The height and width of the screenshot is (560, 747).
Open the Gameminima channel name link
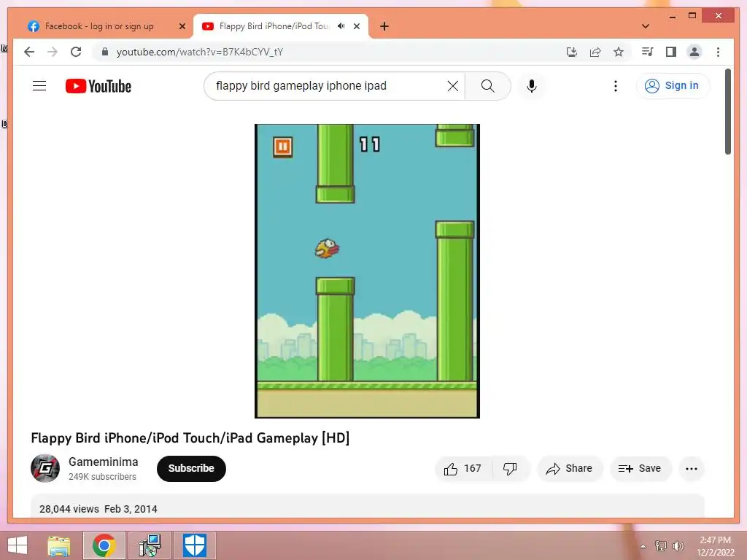[104, 462]
